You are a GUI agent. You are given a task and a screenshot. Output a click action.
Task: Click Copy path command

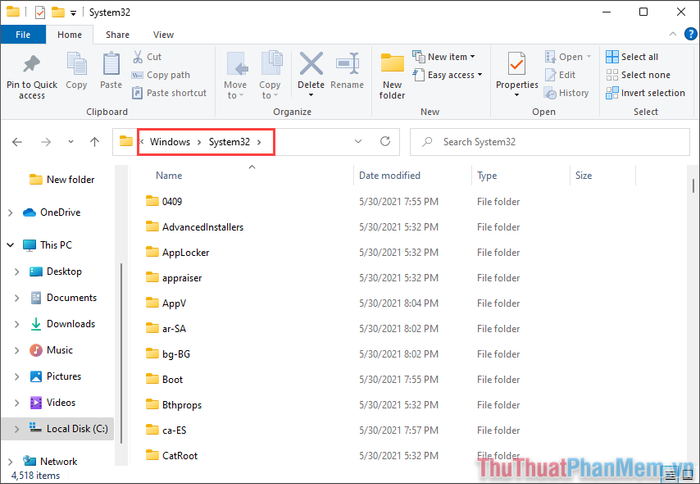coord(161,75)
